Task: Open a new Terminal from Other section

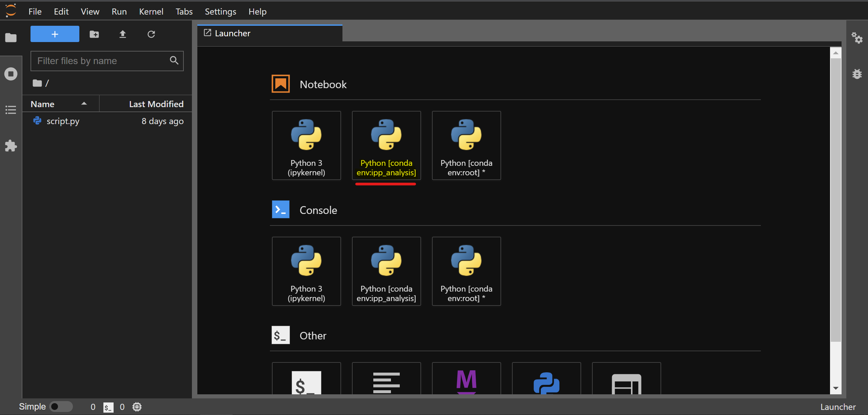Action: [x=307, y=378]
